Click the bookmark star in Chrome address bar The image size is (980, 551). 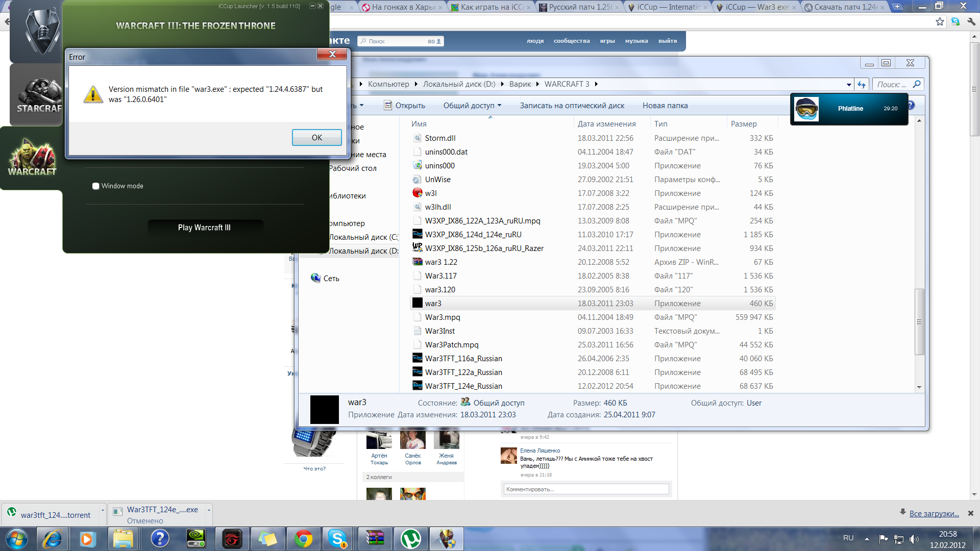(x=940, y=21)
